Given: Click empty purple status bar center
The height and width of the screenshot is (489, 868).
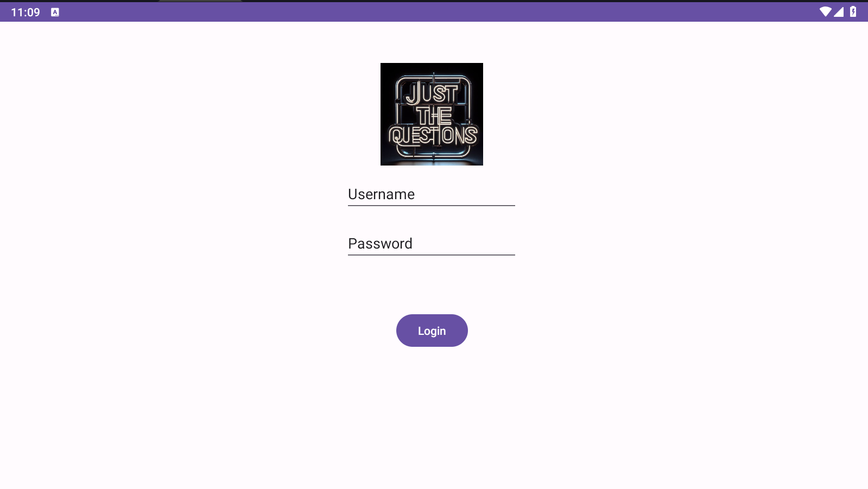Looking at the screenshot, I should point(434,12).
